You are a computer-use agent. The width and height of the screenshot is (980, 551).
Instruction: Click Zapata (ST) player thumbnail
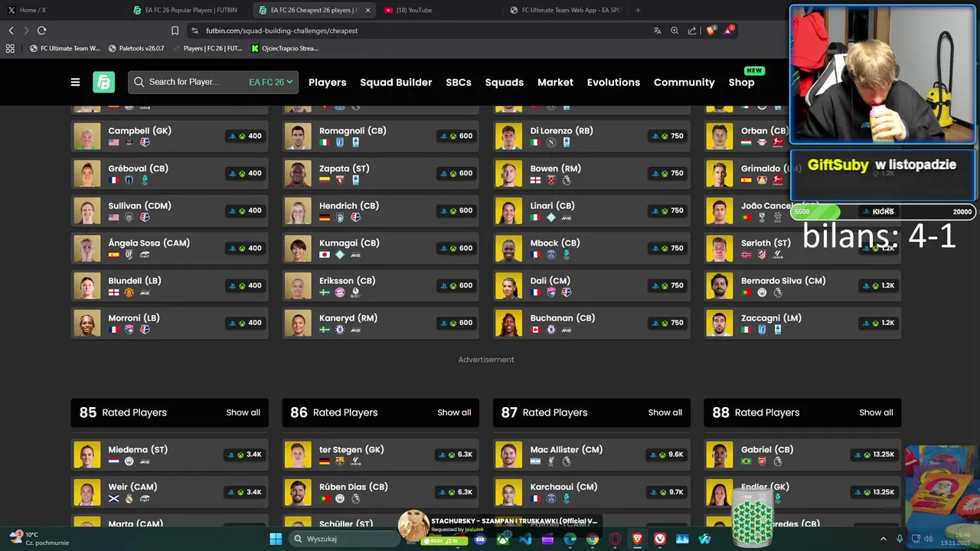[298, 174]
